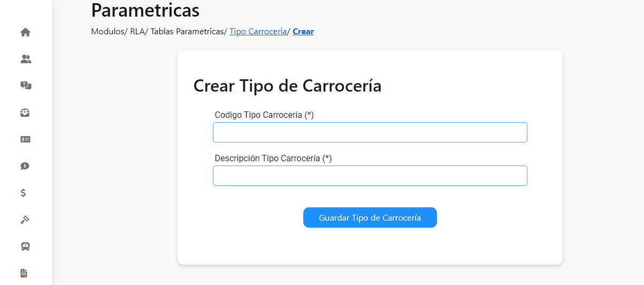The height and width of the screenshot is (285, 644).
Task: Open the Users icon in the sidebar
Action: 25,59
